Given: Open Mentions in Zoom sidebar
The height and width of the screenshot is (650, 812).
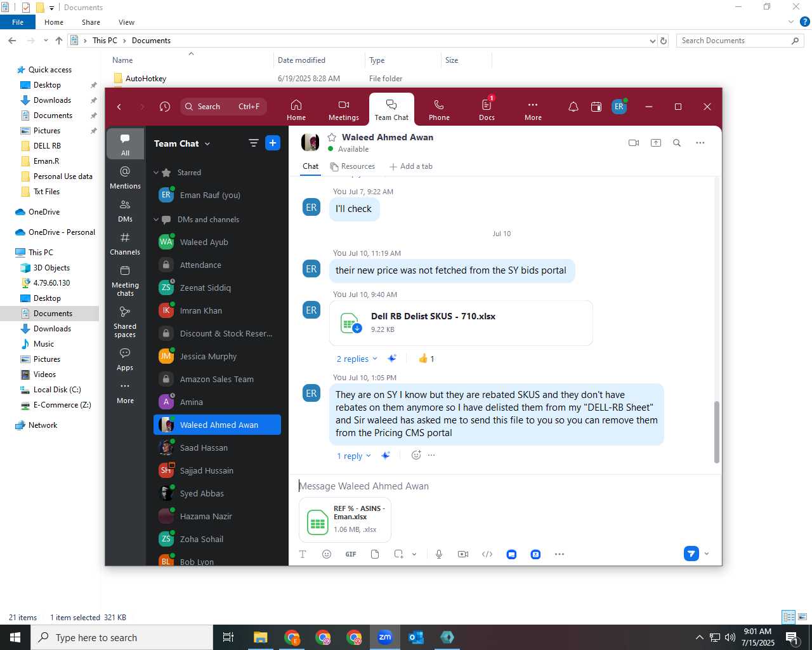Looking at the screenshot, I should [125, 178].
